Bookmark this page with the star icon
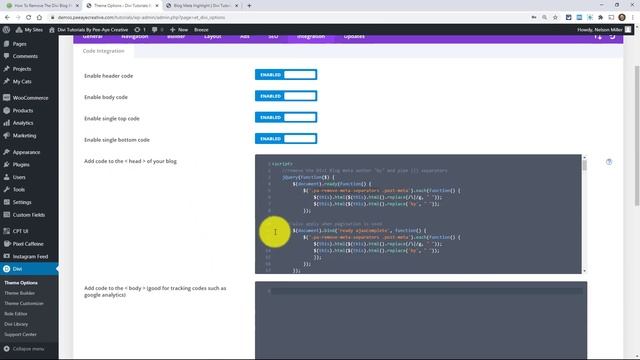The image size is (640, 360). point(555,18)
